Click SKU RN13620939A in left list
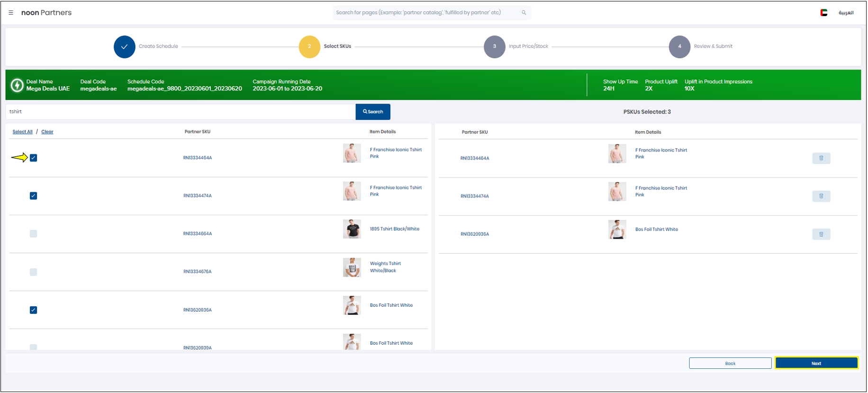 tap(198, 348)
